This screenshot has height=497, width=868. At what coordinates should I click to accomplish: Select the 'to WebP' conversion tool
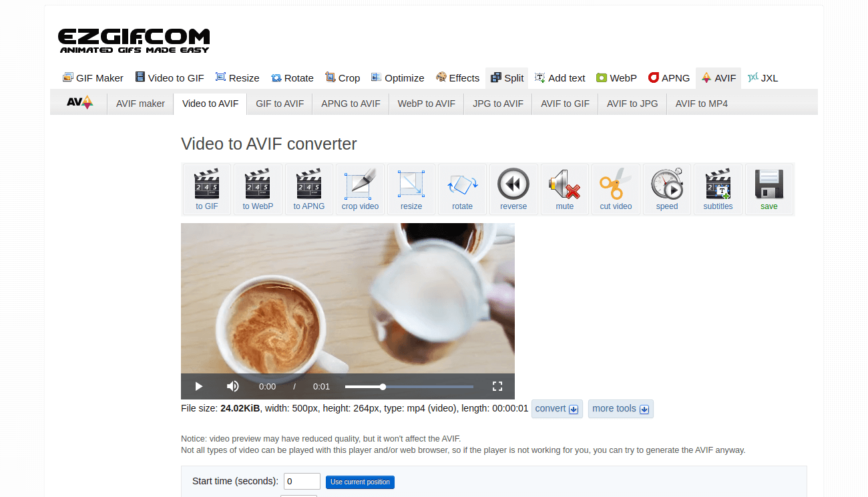coord(258,189)
